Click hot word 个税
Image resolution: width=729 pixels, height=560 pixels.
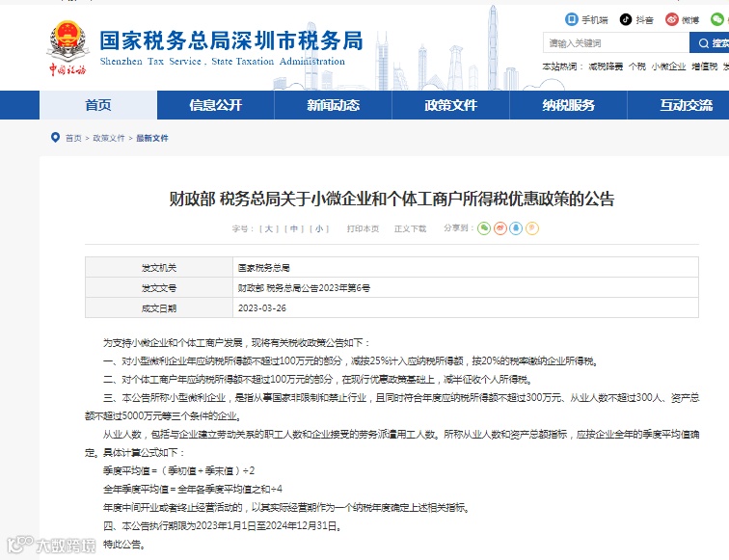pyautogui.click(x=637, y=67)
